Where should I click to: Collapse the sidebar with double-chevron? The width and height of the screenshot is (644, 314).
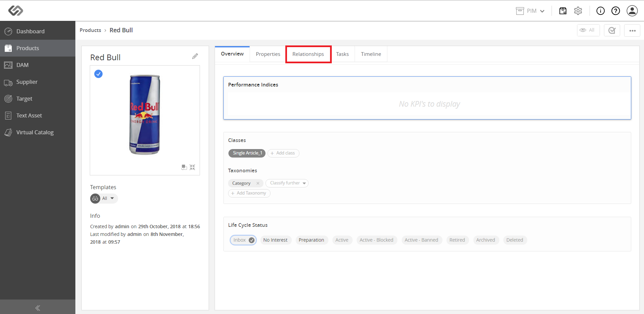(x=38, y=308)
